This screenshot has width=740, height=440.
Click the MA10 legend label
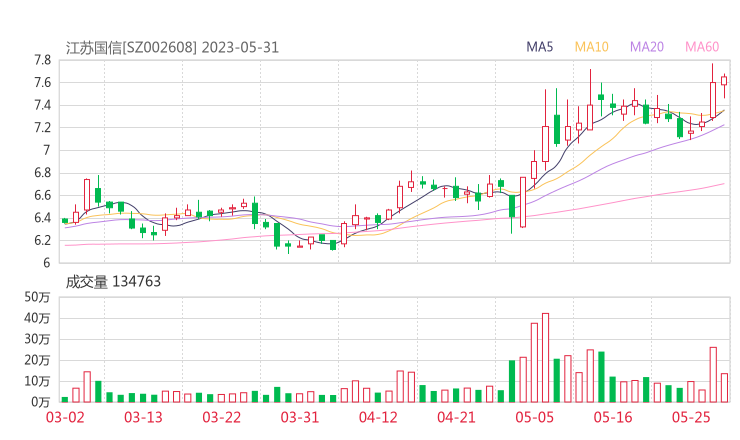pyautogui.click(x=591, y=47)
